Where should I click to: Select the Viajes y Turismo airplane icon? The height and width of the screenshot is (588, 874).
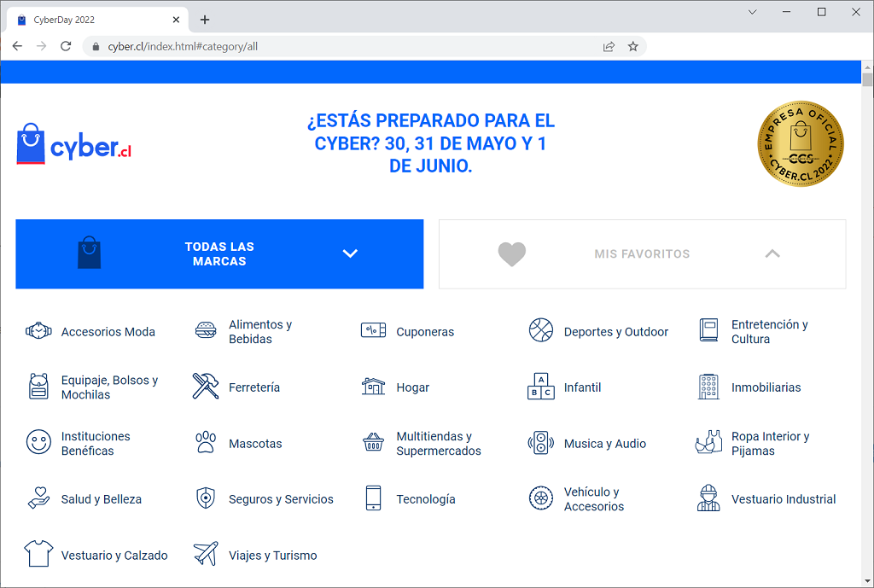click(x=206, y=553)
